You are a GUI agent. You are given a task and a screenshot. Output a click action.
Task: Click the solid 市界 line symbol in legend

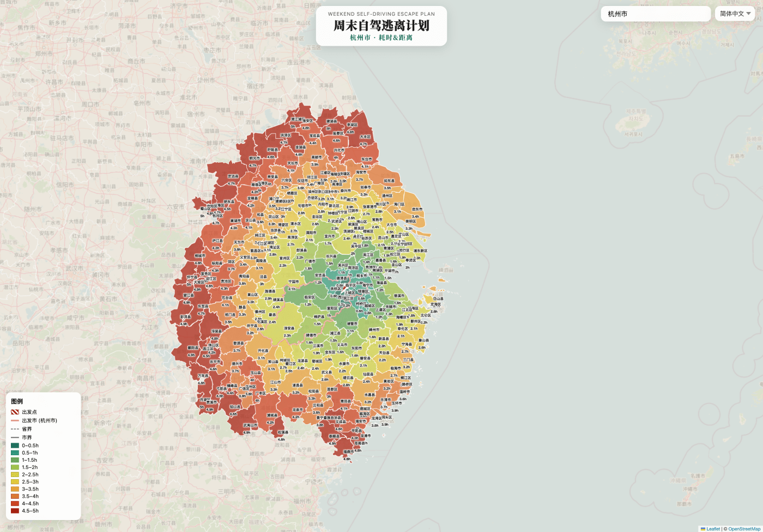(x=15, y=437)
